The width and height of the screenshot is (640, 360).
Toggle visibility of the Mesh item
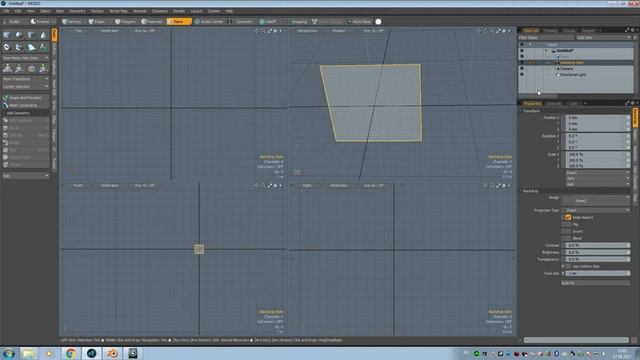coord(522,56)
